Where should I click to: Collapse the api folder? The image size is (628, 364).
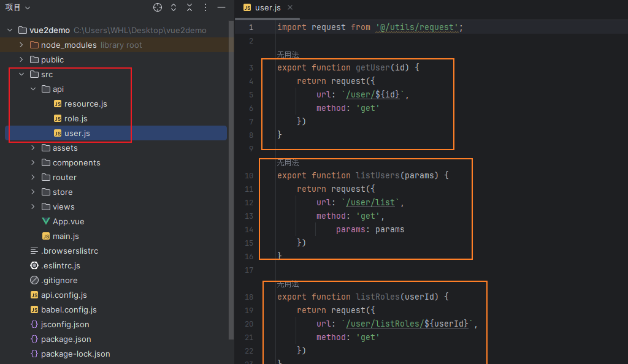(33, 89)
